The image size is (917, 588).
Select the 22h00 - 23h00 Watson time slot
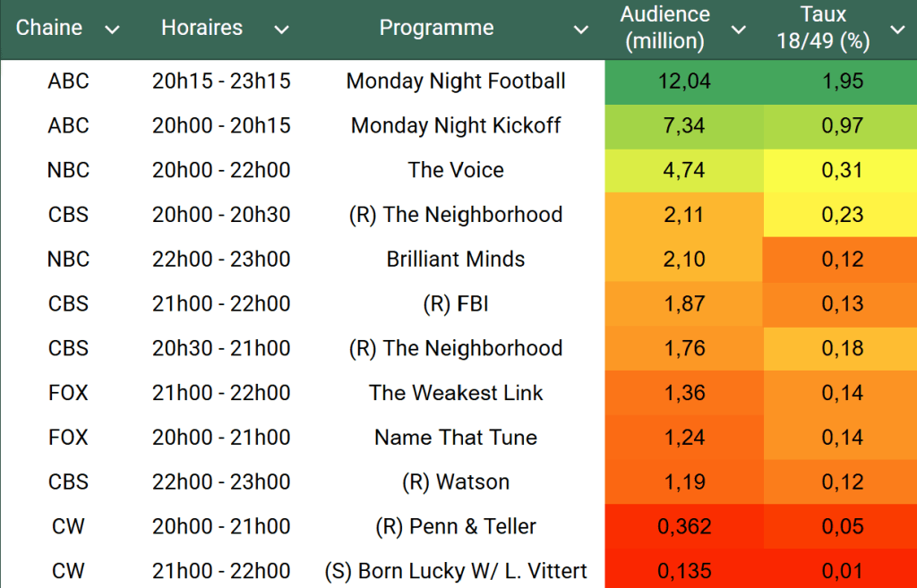[221, 482]
